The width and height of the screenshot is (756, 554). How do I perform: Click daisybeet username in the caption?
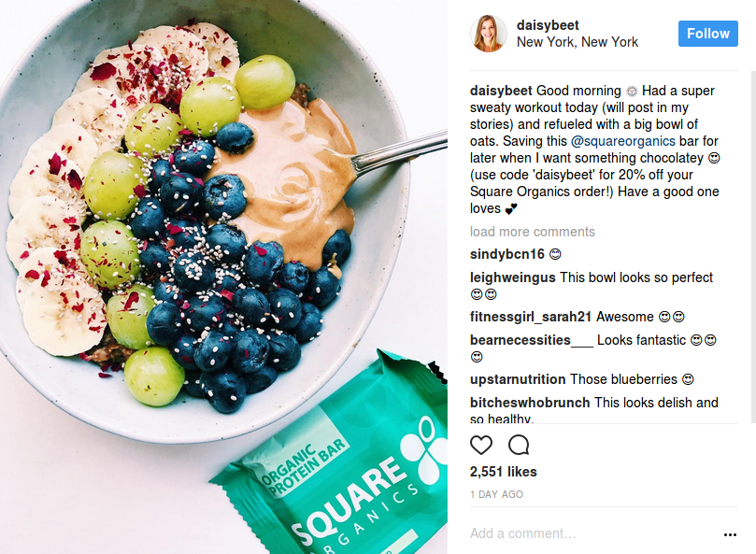(501, 91)
